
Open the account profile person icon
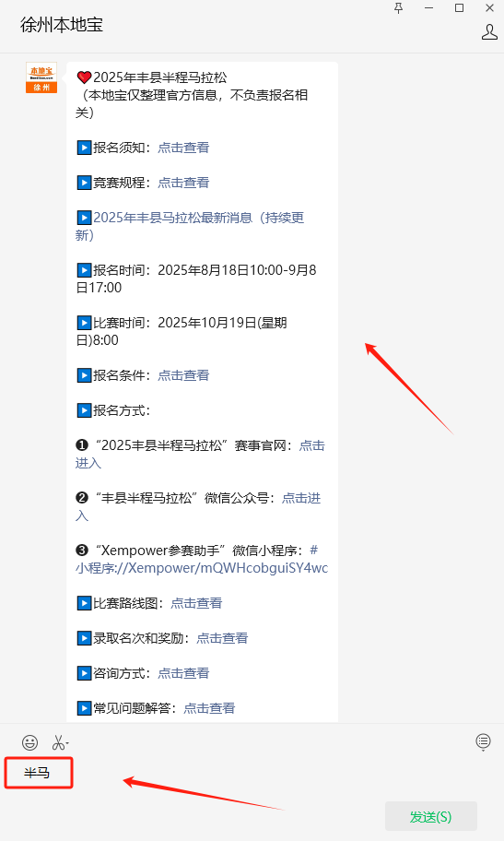489,32
